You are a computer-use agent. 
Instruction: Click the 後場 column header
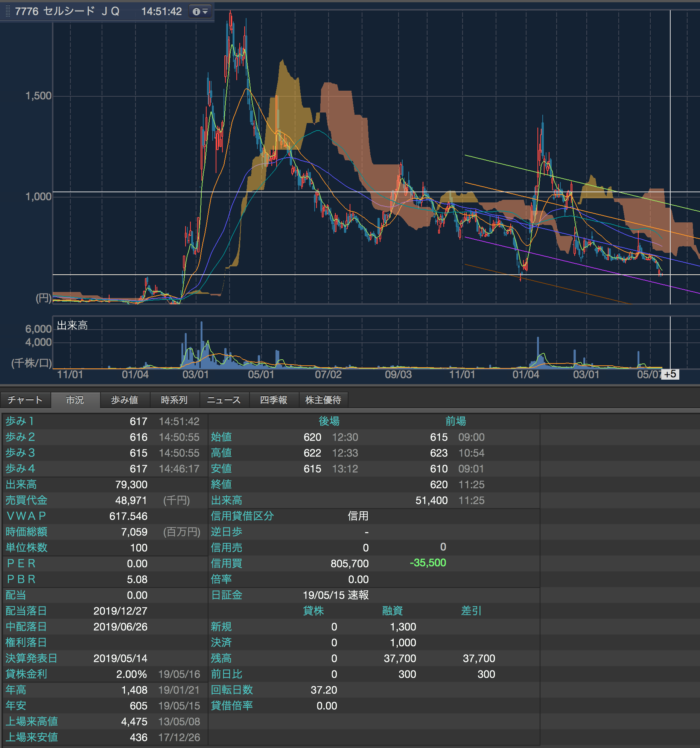[x=329, y=421]
